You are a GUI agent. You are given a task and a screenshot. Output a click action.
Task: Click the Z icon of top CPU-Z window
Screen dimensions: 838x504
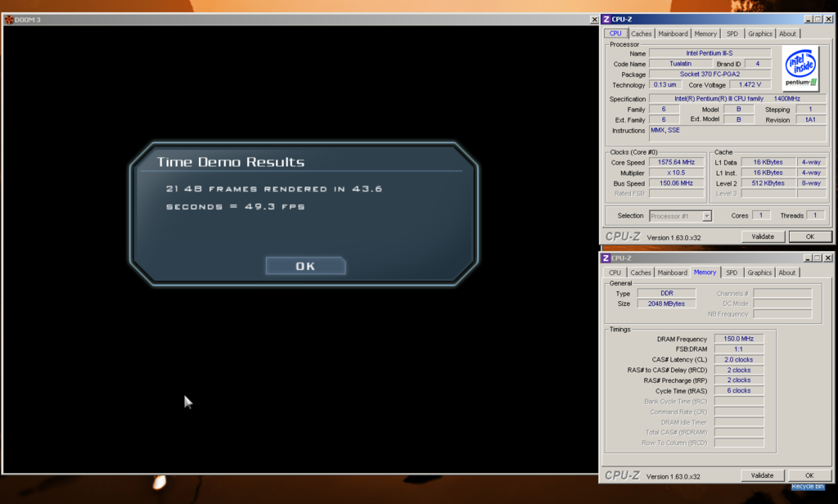pos(606,20)
